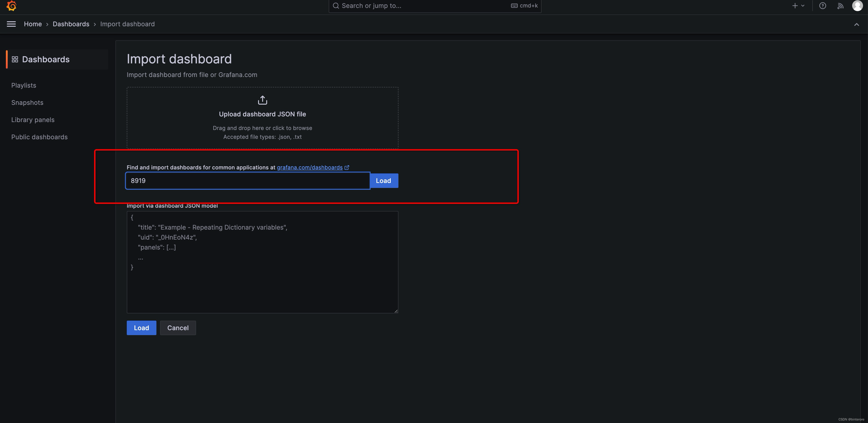Open the news feed RSS icon
This screenshot has width=868, height=423.
pyautogui.click(x=840, y=6)
